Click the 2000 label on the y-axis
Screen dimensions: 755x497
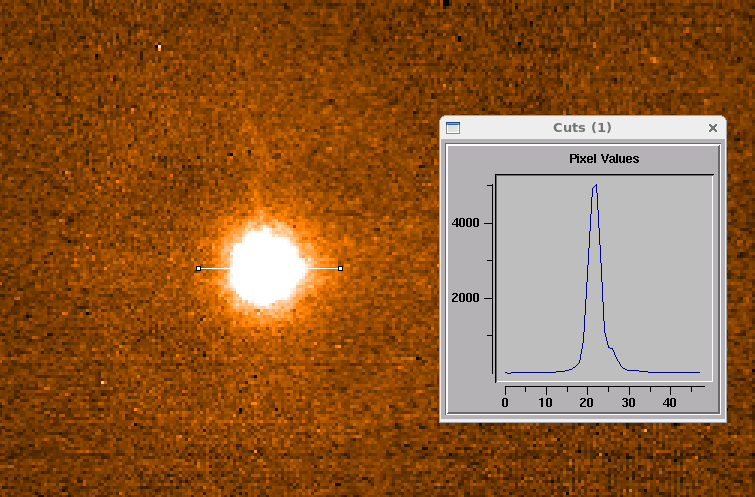click(471, 298)
